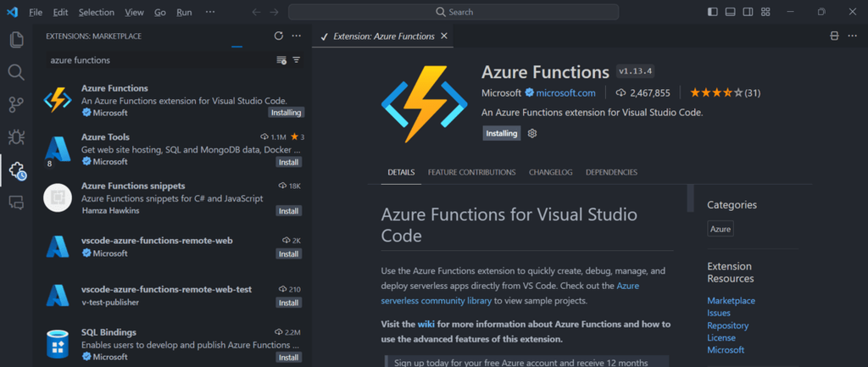Click the Azure Functions manage gear icon
The image size is (868, 367).
pyautogui.click(x=532, y=133)
